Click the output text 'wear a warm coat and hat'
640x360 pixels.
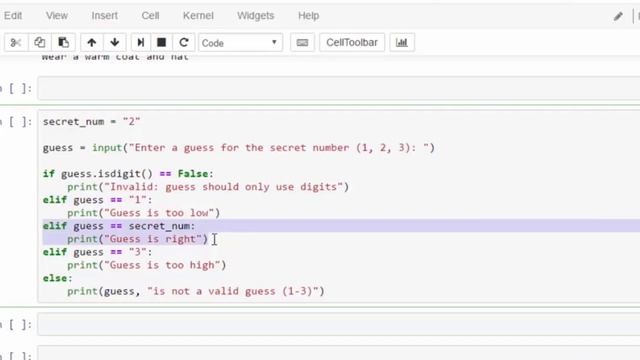(x=115, y=57)
